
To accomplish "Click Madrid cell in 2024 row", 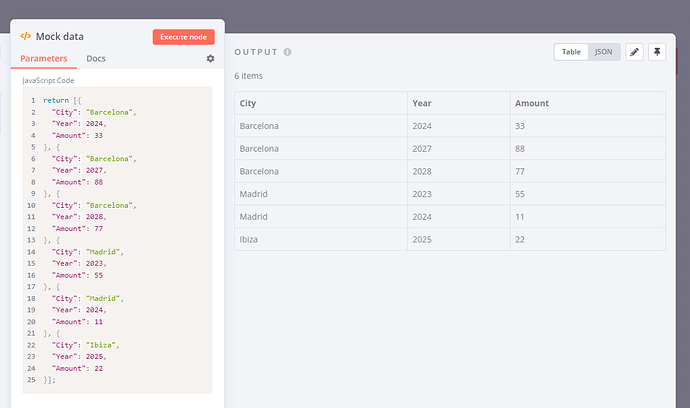I will (x=321, y=217).
